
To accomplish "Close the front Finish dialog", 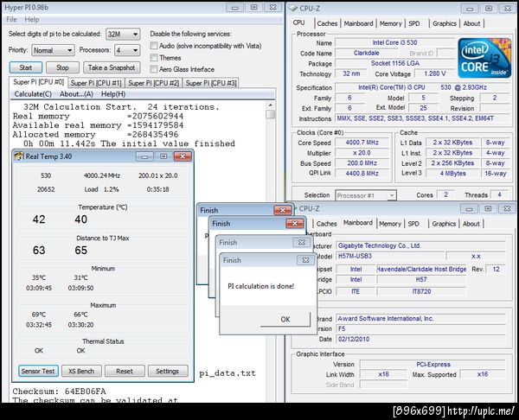I will pyautogui.click(x=305, y=260).
